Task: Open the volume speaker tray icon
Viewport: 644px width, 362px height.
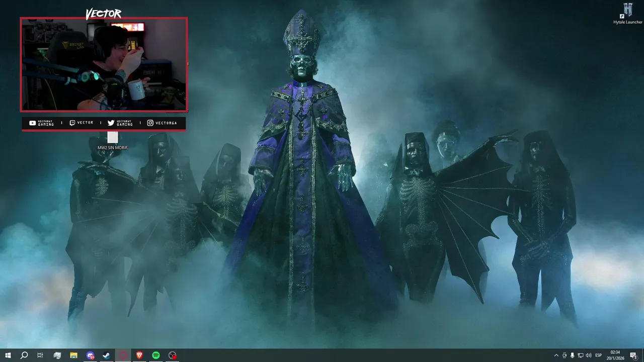Action: coord(589,355)
